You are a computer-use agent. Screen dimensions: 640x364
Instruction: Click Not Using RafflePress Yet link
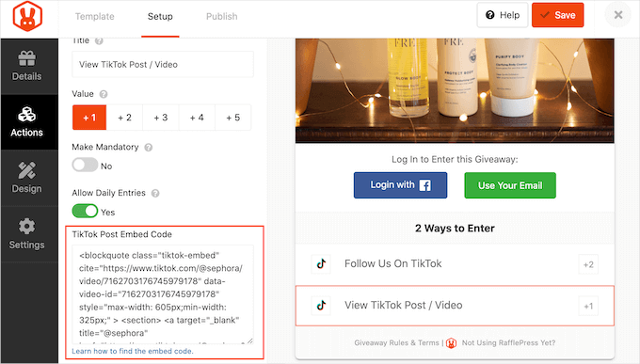click(508, 342)
